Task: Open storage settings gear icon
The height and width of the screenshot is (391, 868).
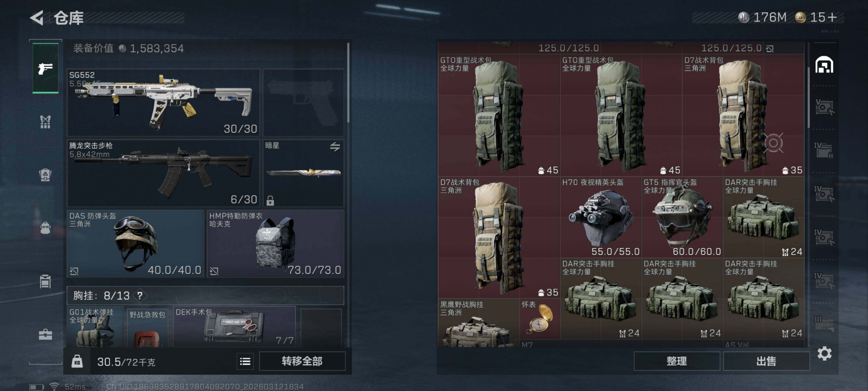Action: pyautogui.click(x=825, y=354)
